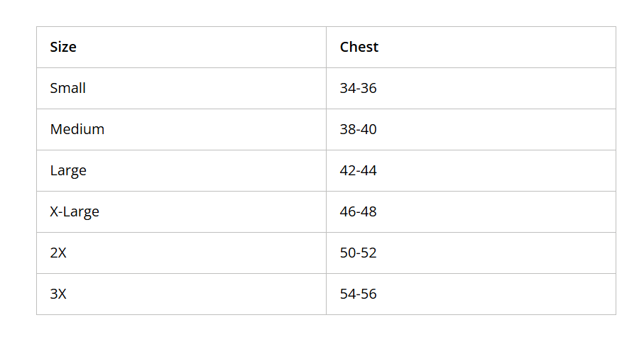This screenshot has height=342, width=644.
Task: Select the 3X size cell
Action: coord(181,294)
